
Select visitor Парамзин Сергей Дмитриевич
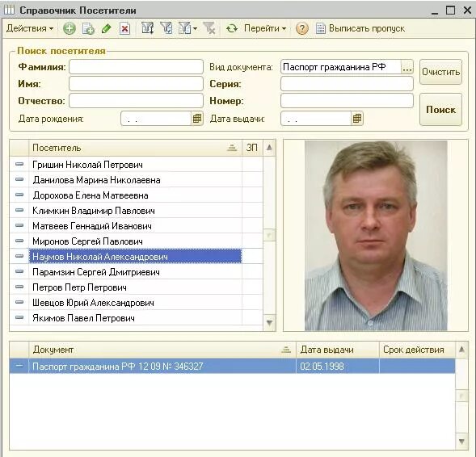pos(136,272)
